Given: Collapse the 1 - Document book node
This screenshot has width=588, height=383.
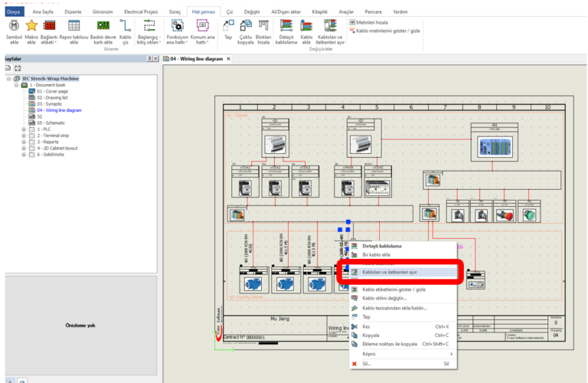Looking at the screenshot, I should pyautogui.click(x=16, y=85).
